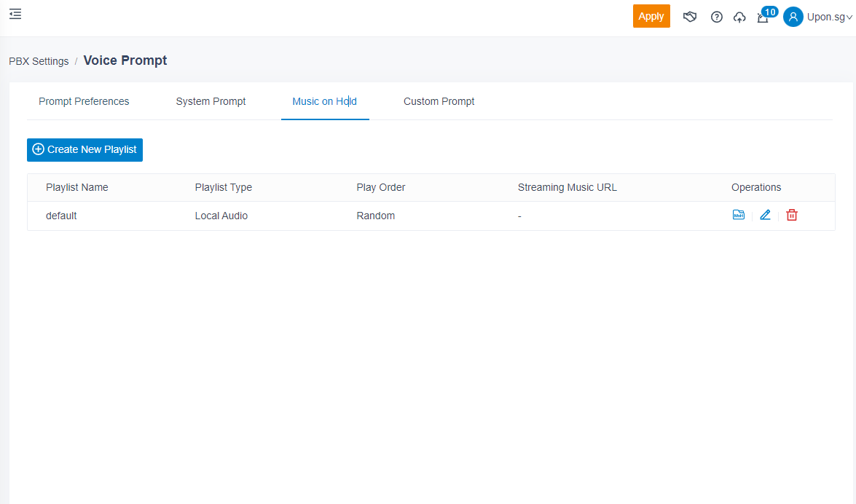The image size is (856, 504).
Task: Click Create New Playlist button
Action: [x=85, y=149]
